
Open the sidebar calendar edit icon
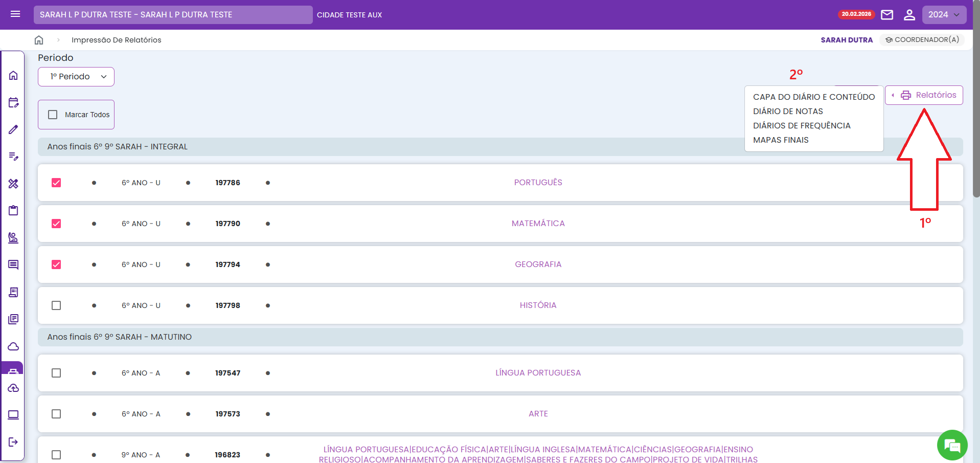[x=13, y=102]
